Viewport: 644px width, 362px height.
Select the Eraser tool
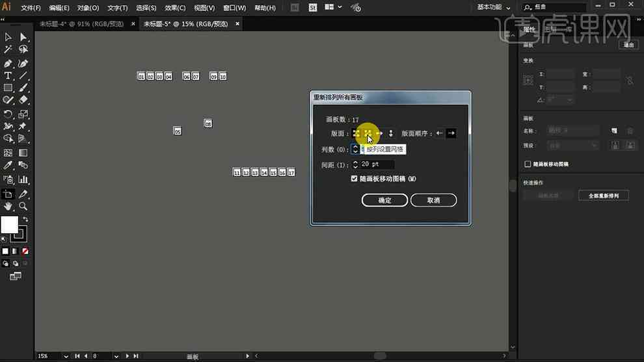pos(23,99)
